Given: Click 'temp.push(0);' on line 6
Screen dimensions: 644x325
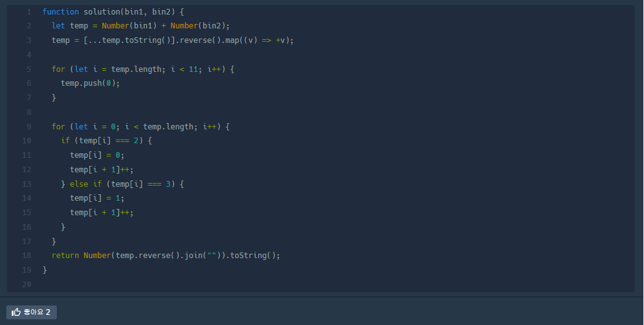Looking at the screenshot, I should click(90, 83).
